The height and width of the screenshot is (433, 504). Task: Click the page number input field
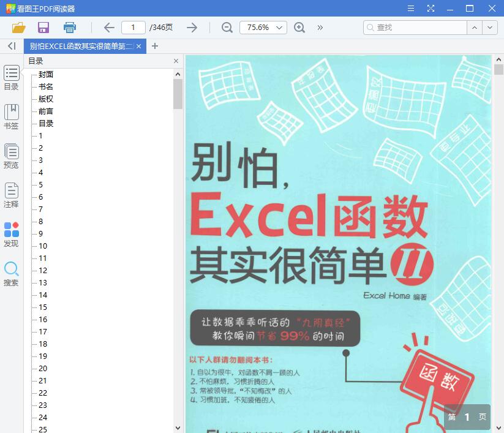click(134, 28)
